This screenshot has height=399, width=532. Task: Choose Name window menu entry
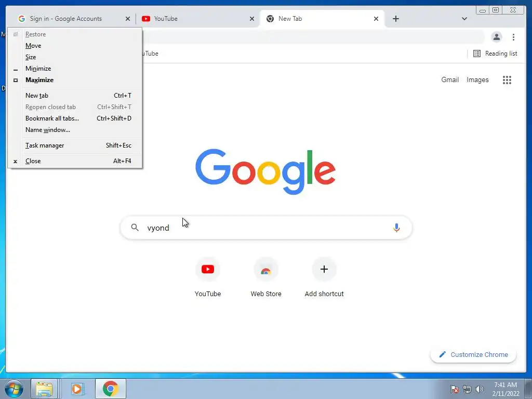(x=75, y=130)
